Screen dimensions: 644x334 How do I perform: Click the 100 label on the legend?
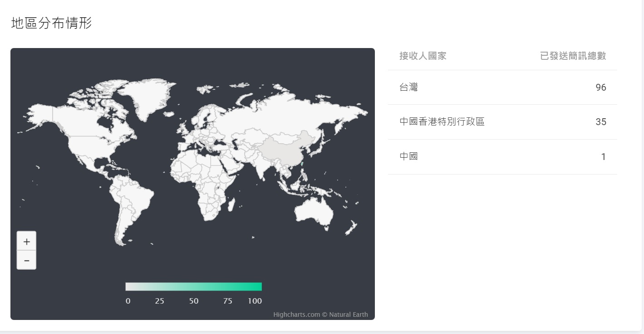pyautogui.click(x=255, y=301)
